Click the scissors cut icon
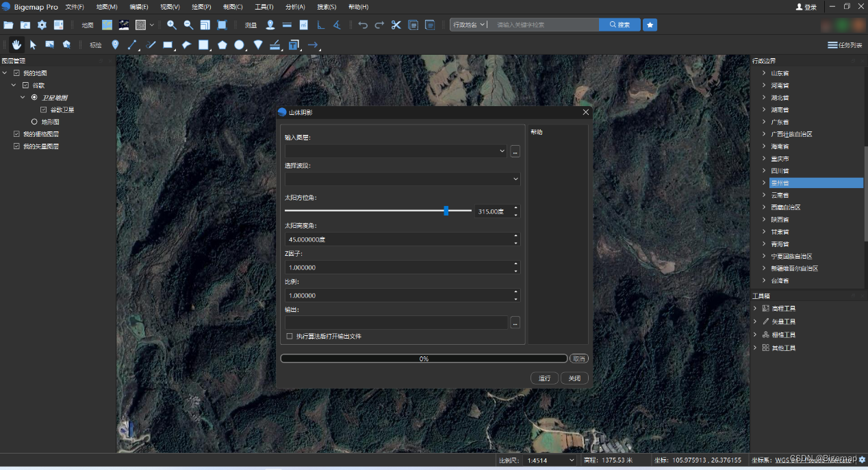The image size is (868, 470). [396, 25]
